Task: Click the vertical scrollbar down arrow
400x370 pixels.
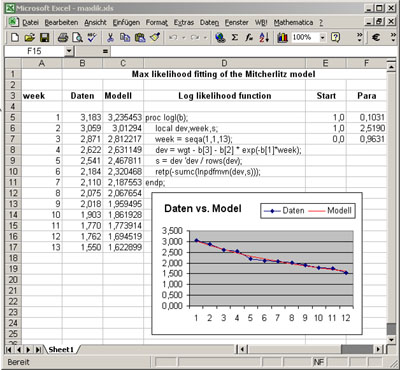Action: tap(391, 339)
